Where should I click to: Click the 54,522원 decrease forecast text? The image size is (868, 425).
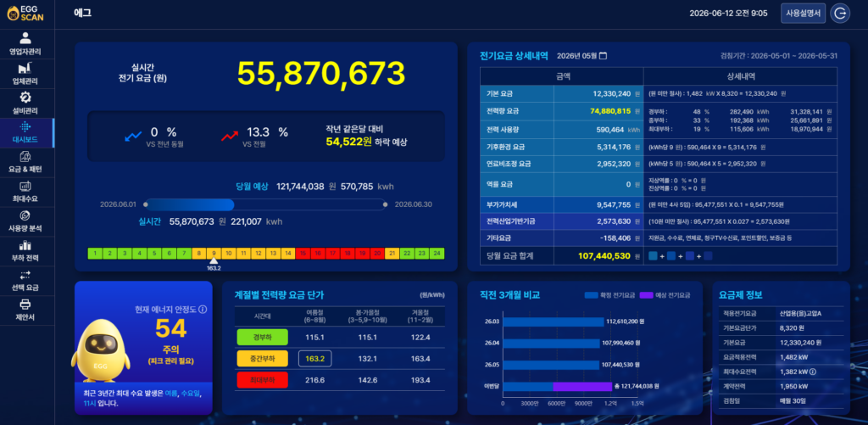pyautogui.click(x=348, y=143)
